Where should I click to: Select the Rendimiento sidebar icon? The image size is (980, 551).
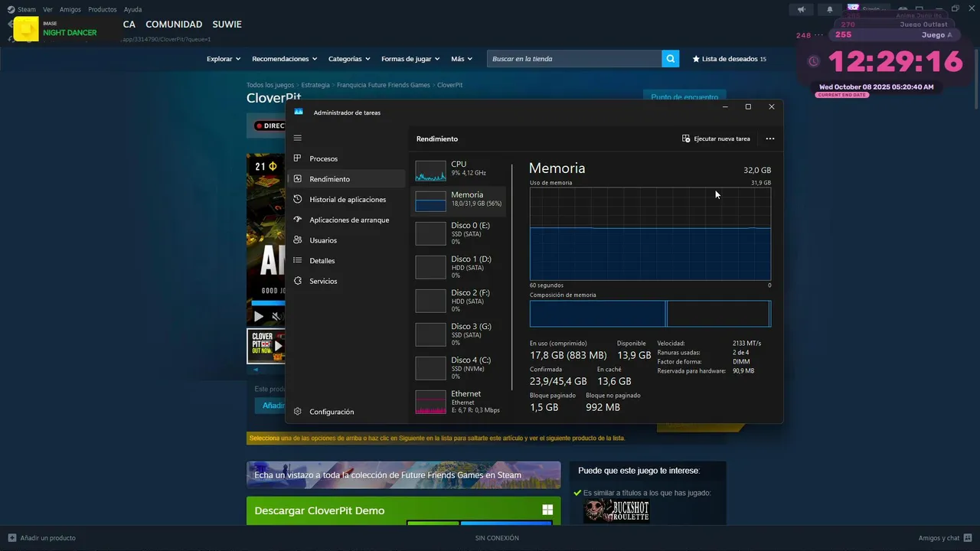click(298, 179)
